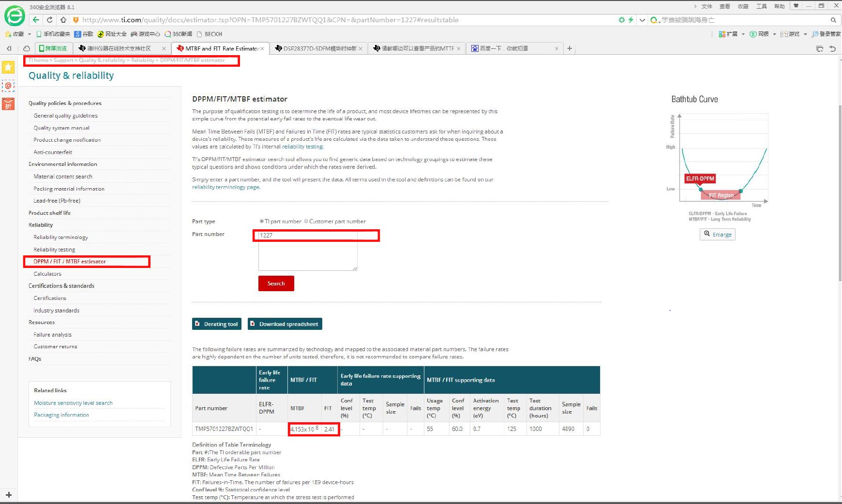
Task: Click the page vertical scrollbar
Action: (x=840, y=193)
